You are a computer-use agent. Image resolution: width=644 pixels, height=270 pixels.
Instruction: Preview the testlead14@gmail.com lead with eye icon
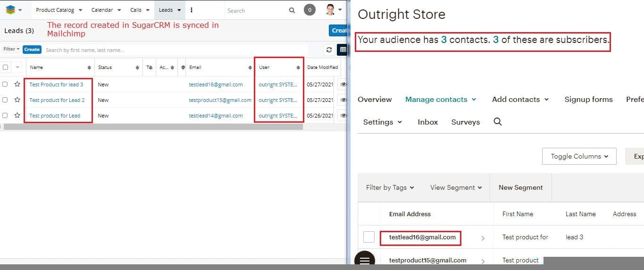click(x=343, y=116)
